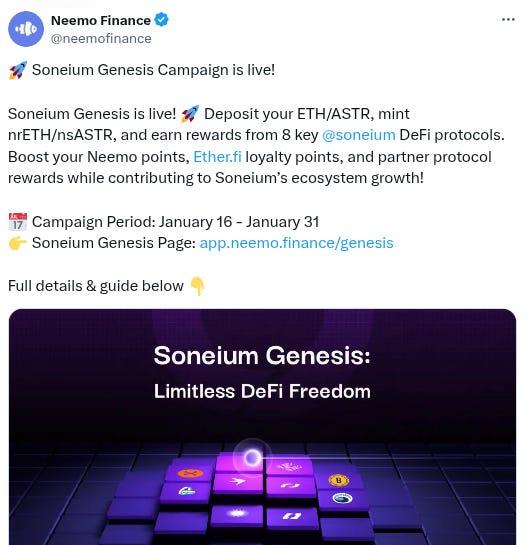Click the glowing orb on the center tile

pyautogui.click(x=252, y=457)
